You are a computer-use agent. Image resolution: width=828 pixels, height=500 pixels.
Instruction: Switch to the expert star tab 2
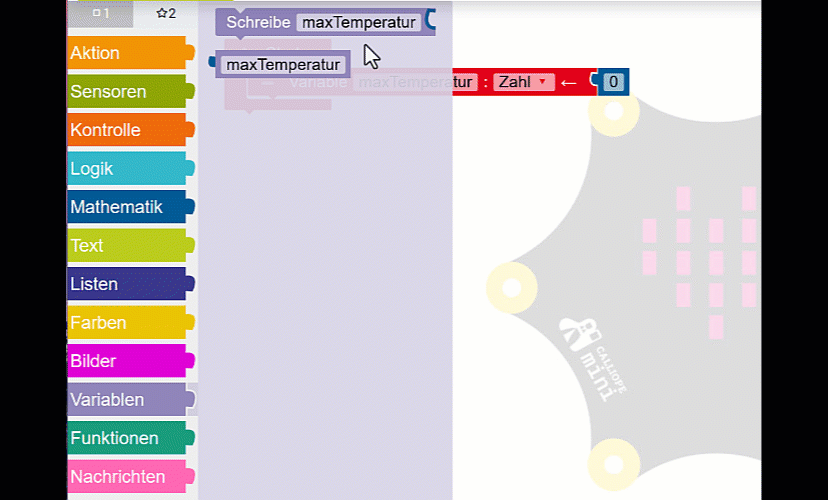coord(165,13)
